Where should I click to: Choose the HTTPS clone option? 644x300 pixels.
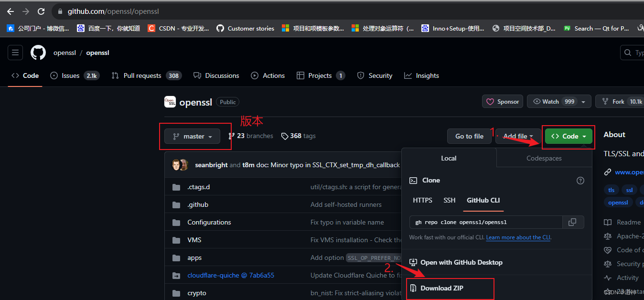pos(422,200)
